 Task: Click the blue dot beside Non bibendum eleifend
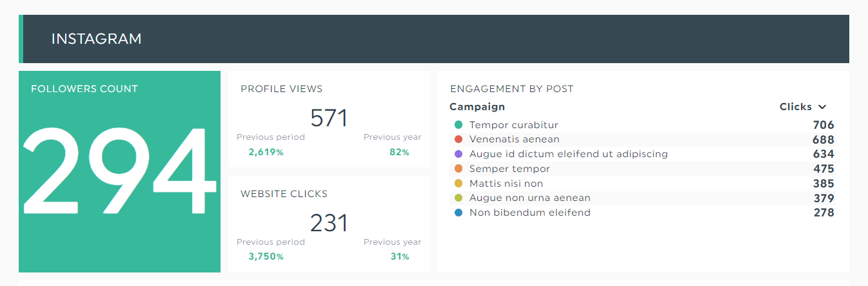(459, 213)
